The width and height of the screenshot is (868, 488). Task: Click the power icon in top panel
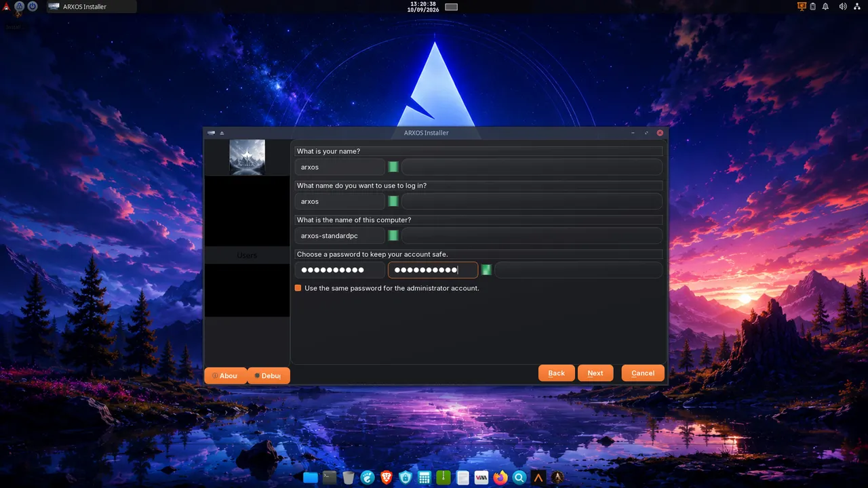point(32,6)
